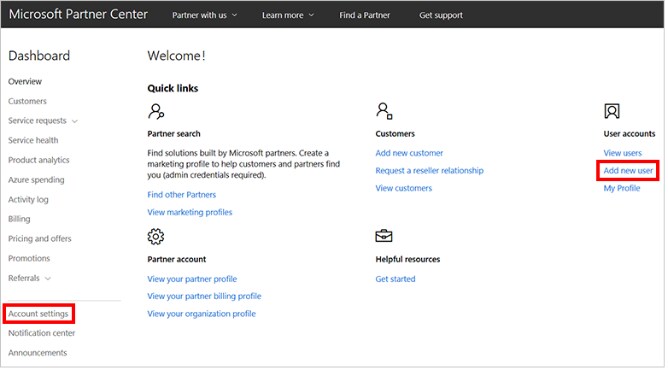668x370 pixels.
Task: Click the Customers quick links section title
Action: coord(395,133)
